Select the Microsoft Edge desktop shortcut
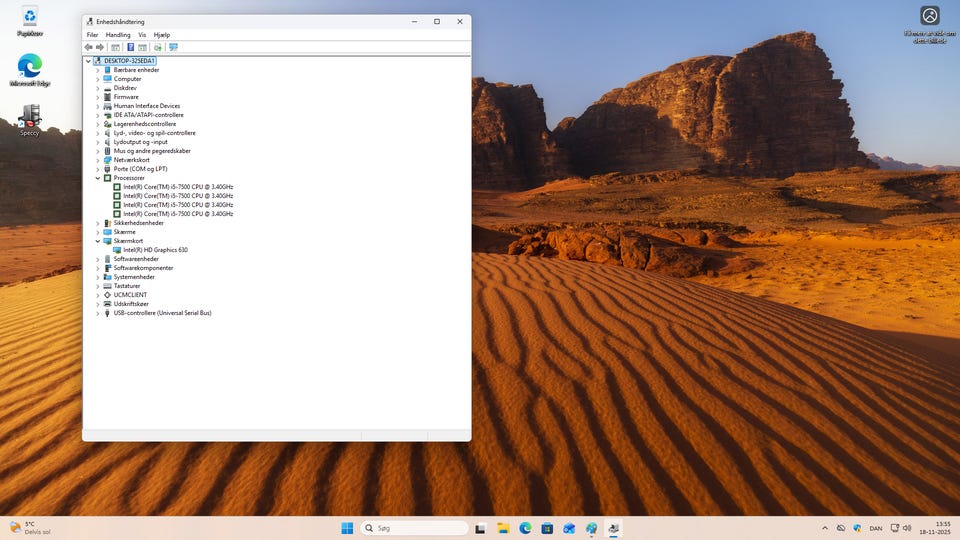The image size is (960, 540). coord(29,70)
